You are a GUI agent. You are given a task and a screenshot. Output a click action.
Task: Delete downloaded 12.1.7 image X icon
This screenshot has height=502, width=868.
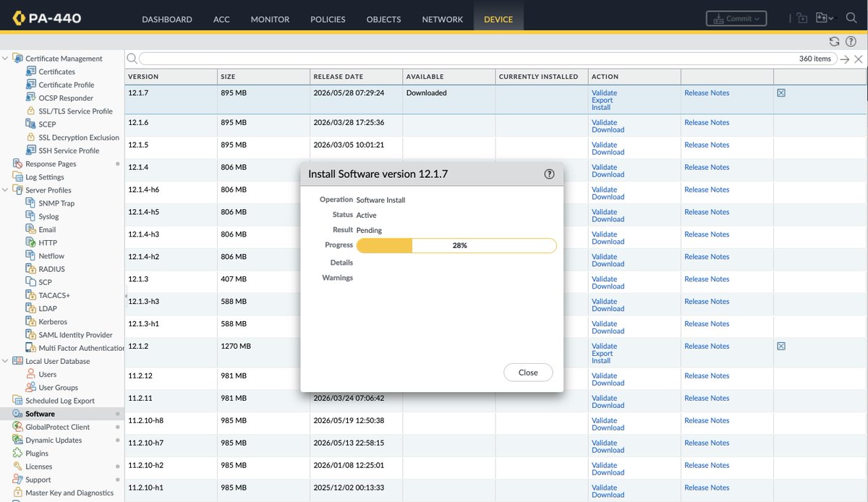pyautogui.click(x=781, y=93)
